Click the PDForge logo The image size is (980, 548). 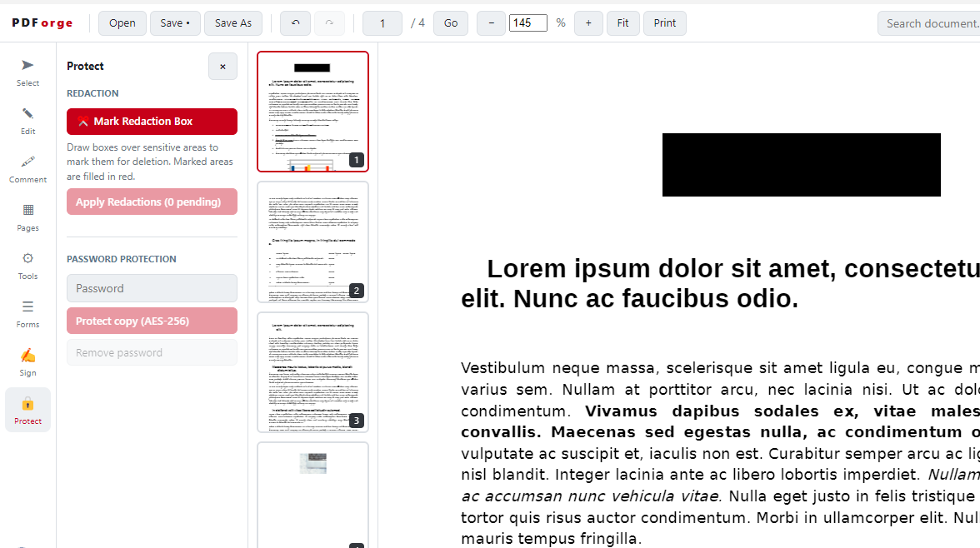[x=42, y=23]
